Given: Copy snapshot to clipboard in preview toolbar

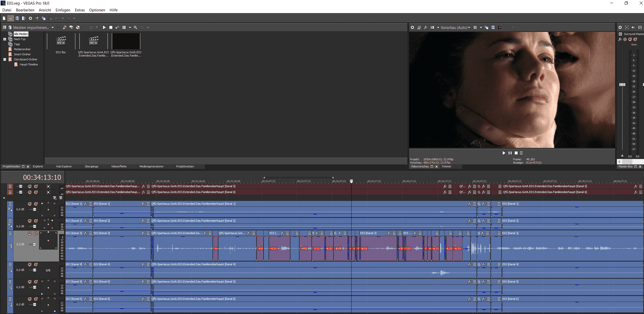Looking at the screenshot, I should tap(486, 27).
